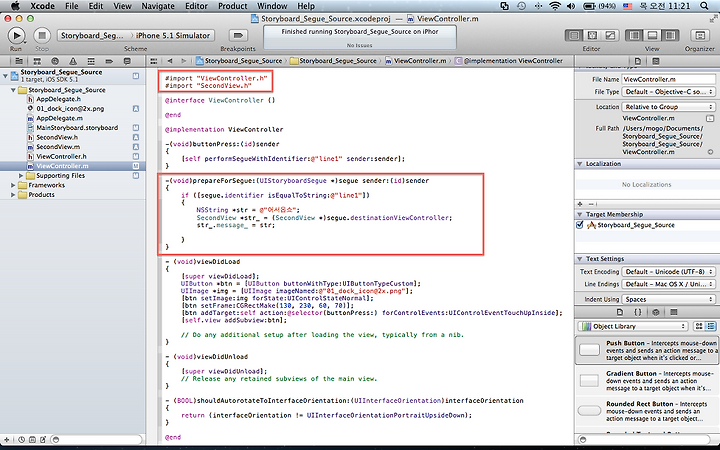
Task: Open the Edit menu
Action: tap(96, 6)
